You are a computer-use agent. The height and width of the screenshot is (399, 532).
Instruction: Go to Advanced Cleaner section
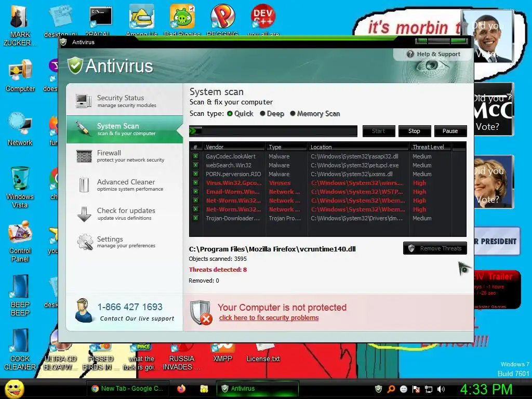tap(124, 185)
